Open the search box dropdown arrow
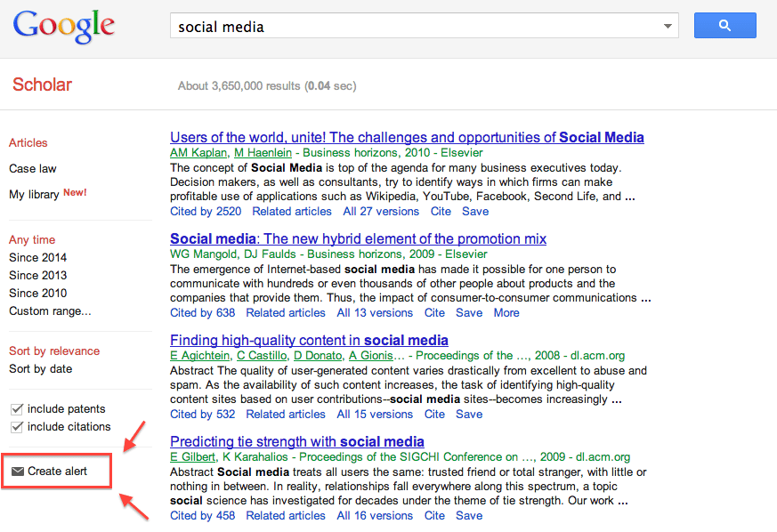777x532 pixels. click(x=668, y=27)
